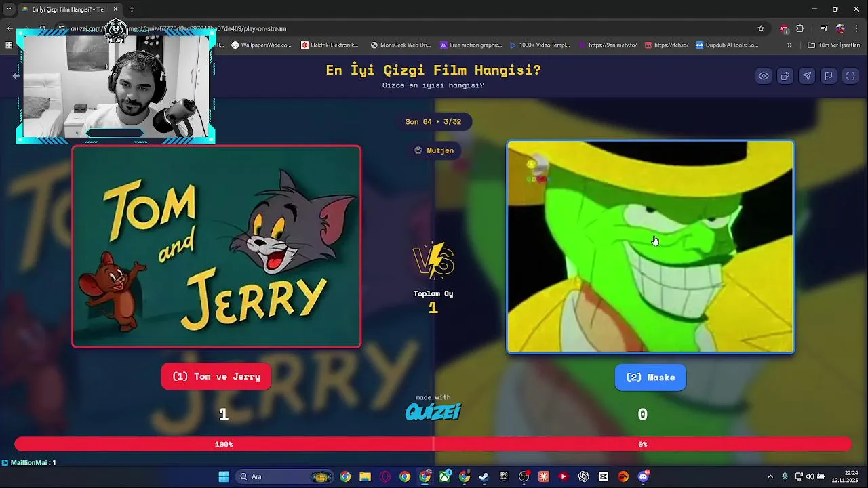This screenshot has height=488, width=868.
Task: Open the Chrome three-dot menu
Action: [857, 28]
